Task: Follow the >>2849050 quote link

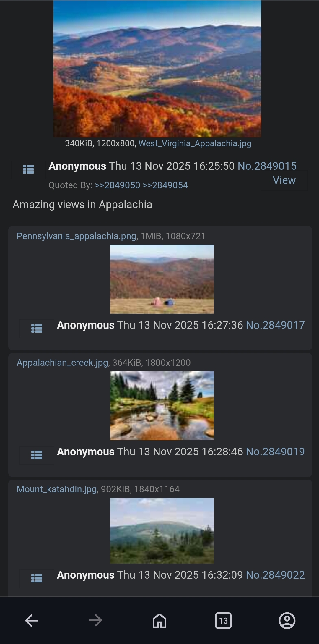Action: click(x=118, y=185)
